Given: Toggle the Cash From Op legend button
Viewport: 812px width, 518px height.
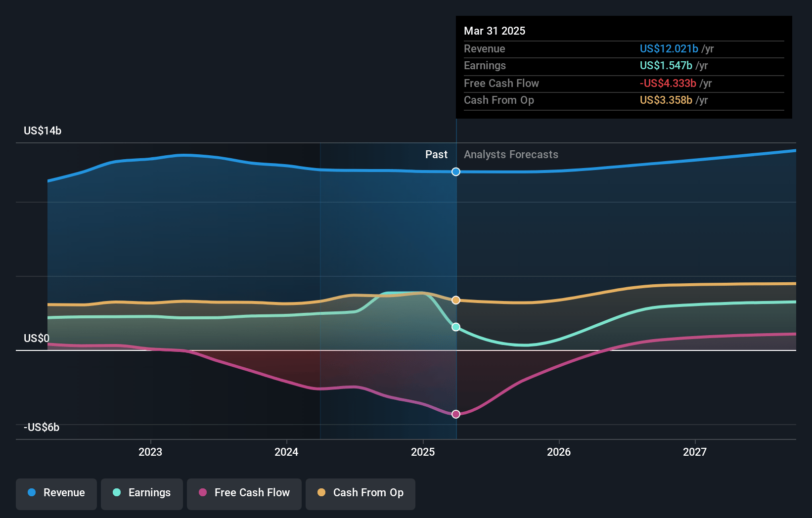Looking at the screenshot, I should pyautogui.click(x=361, y=493).
